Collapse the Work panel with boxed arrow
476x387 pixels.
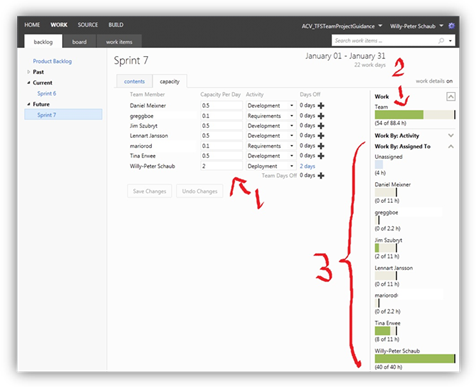tap(451, 97)
